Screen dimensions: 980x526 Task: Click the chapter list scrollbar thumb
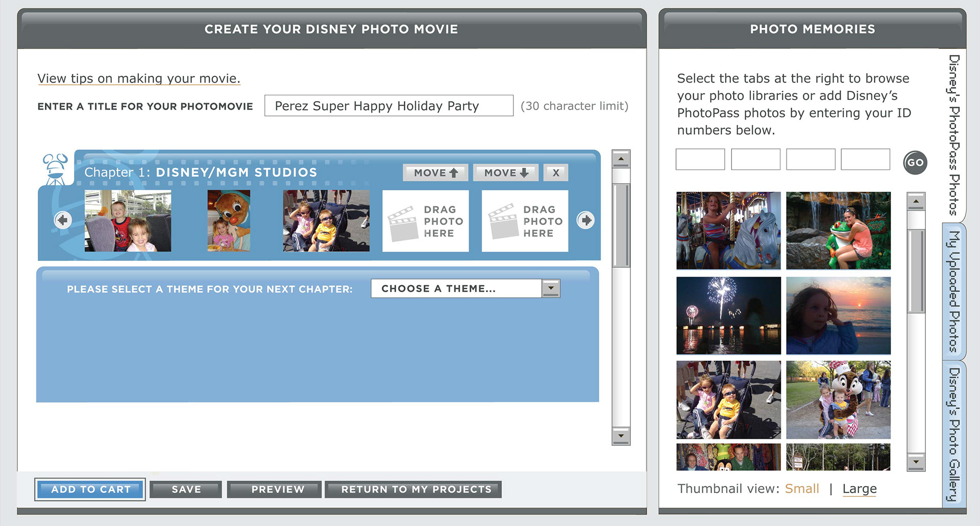(x=621, y=225)
